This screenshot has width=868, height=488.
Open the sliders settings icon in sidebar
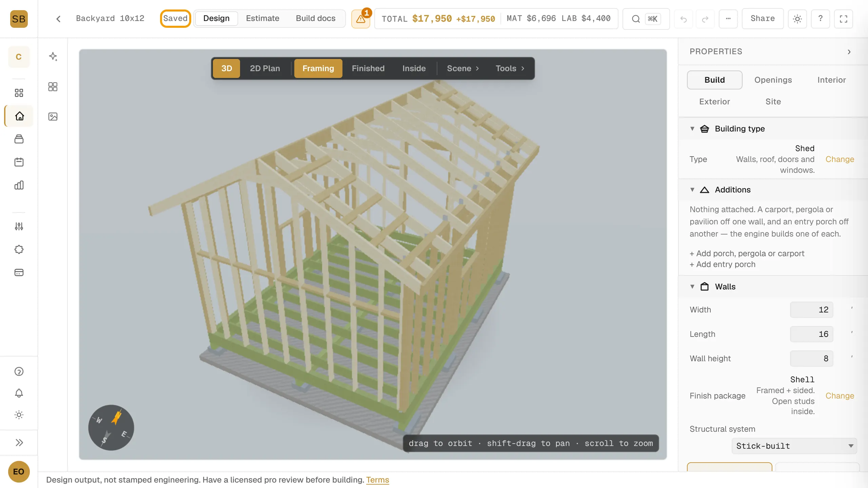(x=19, y=226)
